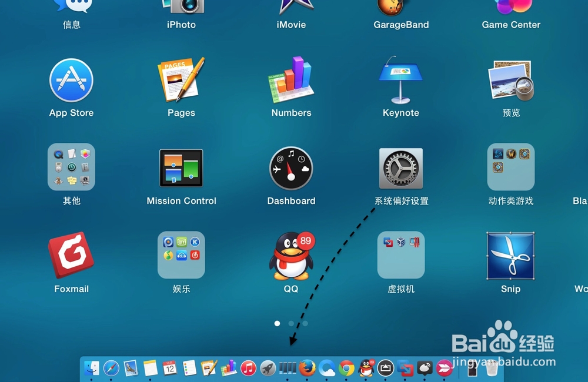Open Safari from the Dock
The width and height of the screenshot is (588, 382).
[x=111, y=368]
